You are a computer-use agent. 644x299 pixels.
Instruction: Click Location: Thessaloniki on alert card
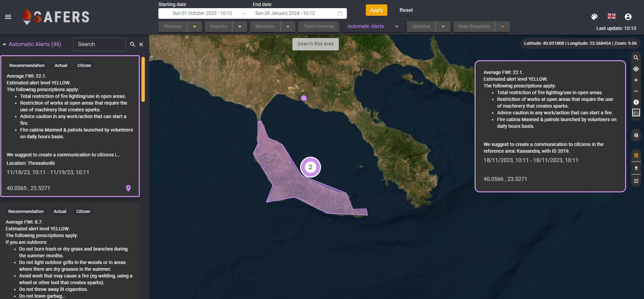pyautogui.click(x=31, y=163)
